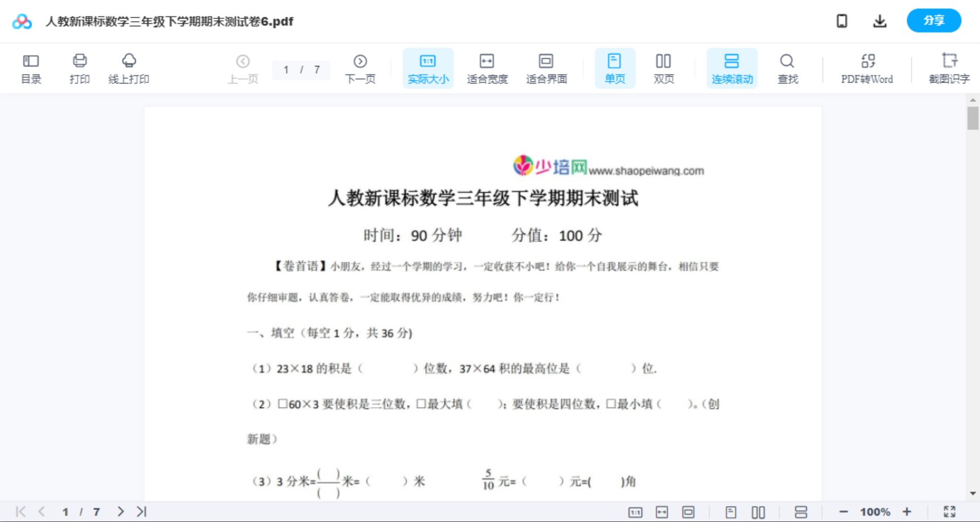The image size is (980, 522).
Task: Edit the page number input field
Action: point(302,70)
